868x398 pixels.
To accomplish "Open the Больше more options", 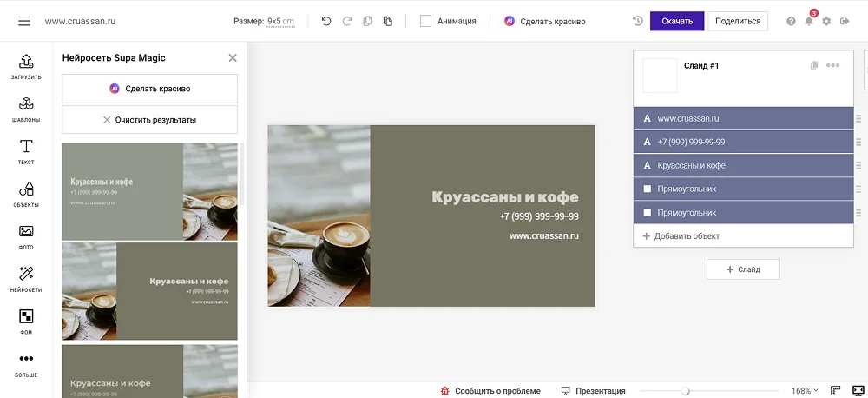I will [26, 365].
